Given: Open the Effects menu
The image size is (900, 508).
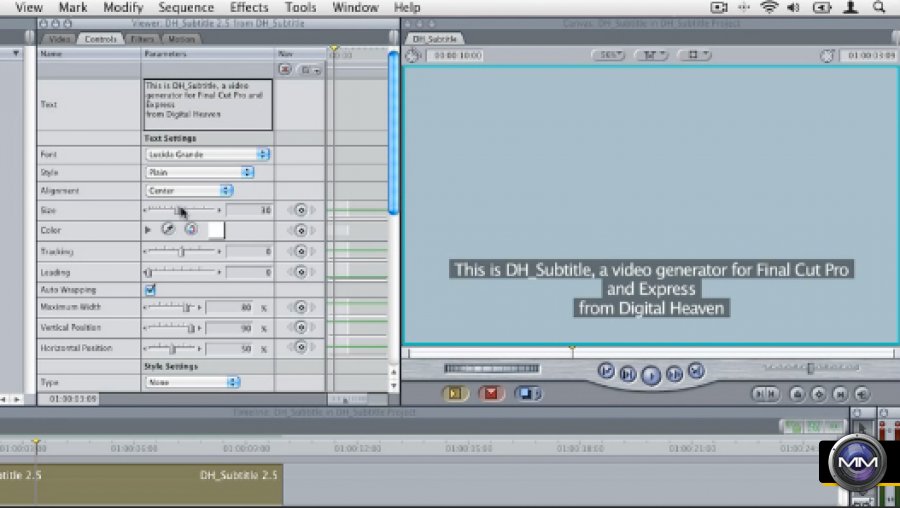Looking at the screenshot, I should [249, 7].
